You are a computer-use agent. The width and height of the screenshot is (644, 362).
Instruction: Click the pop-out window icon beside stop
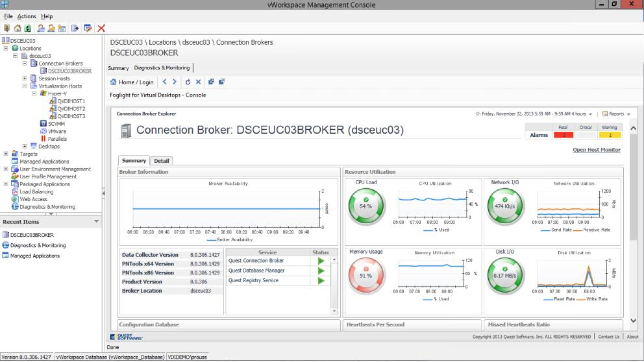[x=211, y=82]
